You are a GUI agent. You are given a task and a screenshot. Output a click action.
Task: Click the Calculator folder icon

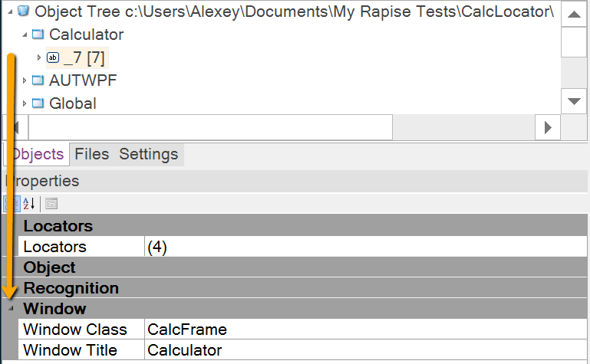[38, 34]
